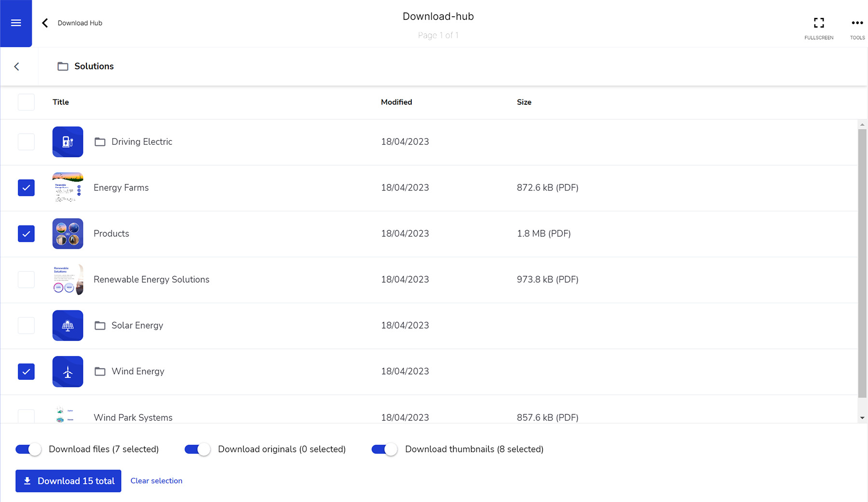Image resolution: width=868 pixels, height=502 pixels.
Task: Click the Solar Energy folder icon
Action: coord(68,325)
